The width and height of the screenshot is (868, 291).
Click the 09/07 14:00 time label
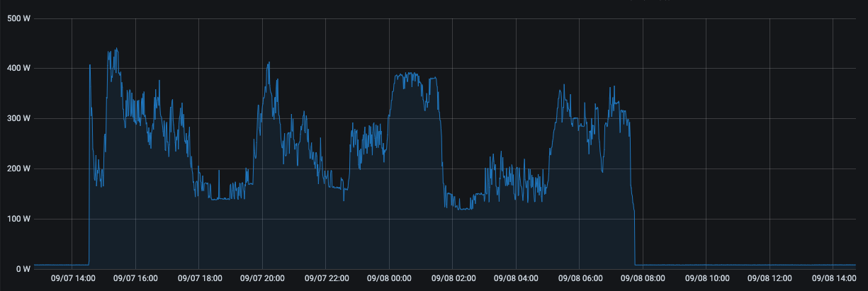pyautogui.click(x=72, y=278)
